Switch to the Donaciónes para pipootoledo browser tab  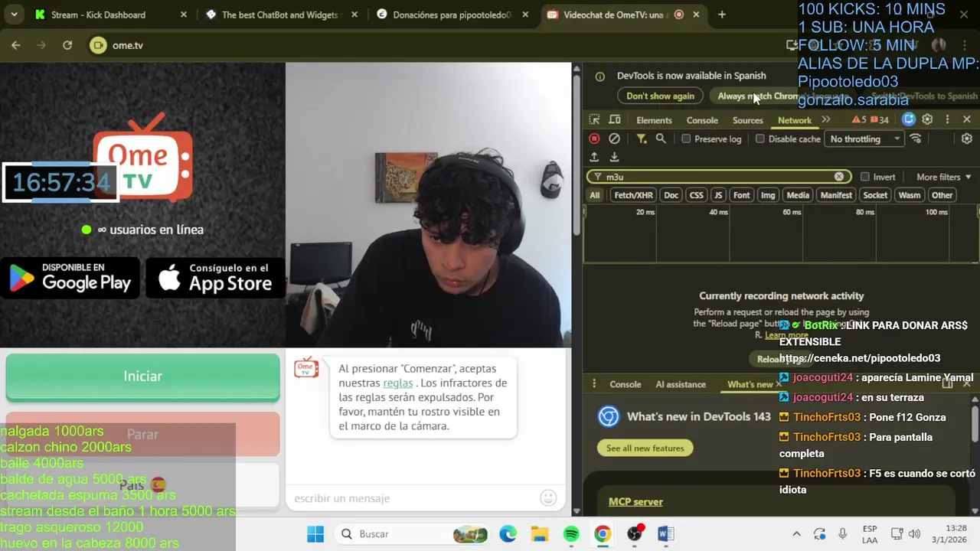click(452, 15)
